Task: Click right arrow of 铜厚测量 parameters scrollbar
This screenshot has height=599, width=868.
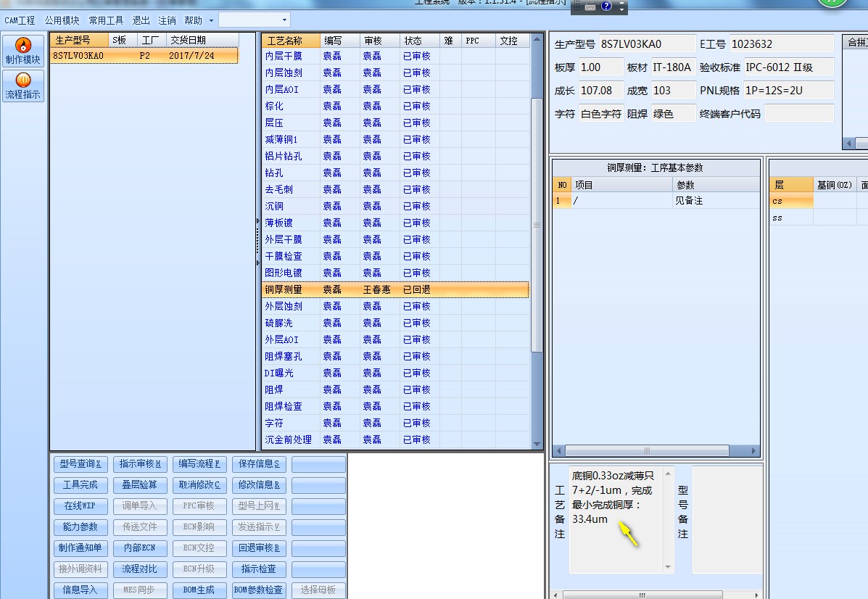Action: tap(753, 450)
